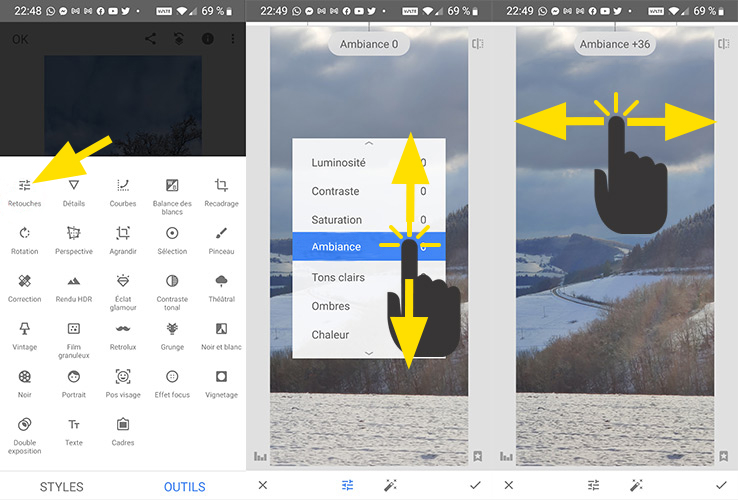The width and height of the screenshot is (738, 500).
Task: Select Contraste in the adjustment menu
Action: tap(369, 191)
